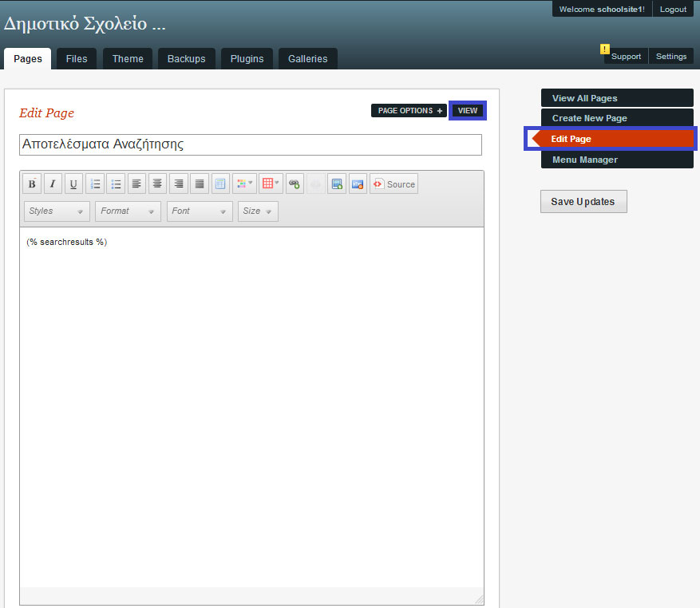Screen dimensions: 700x608
Task: Toggle bold formatting in the editor
Action: (32, 184)
